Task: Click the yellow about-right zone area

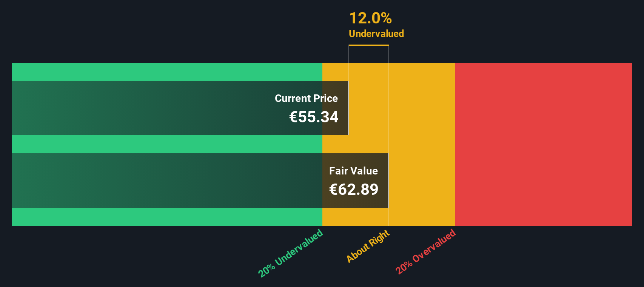Action: point(422,144)
